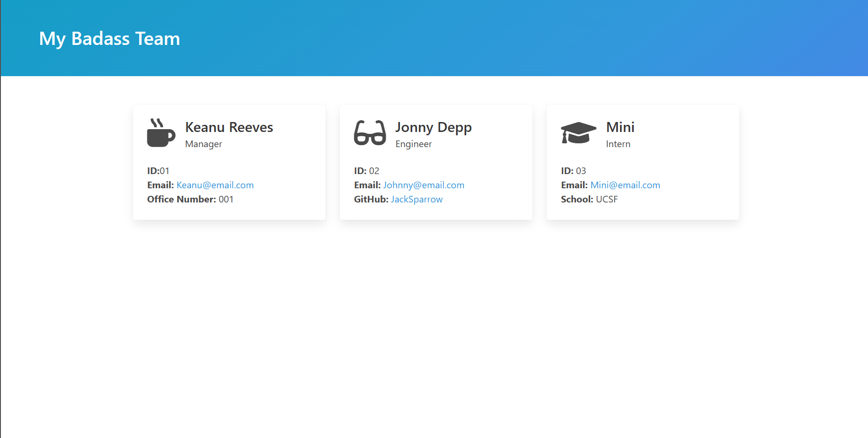Select the glasses icon on Jonny Depp's card
The width and height of the screenshot is (868, 438).
click(x=369, y=134)
